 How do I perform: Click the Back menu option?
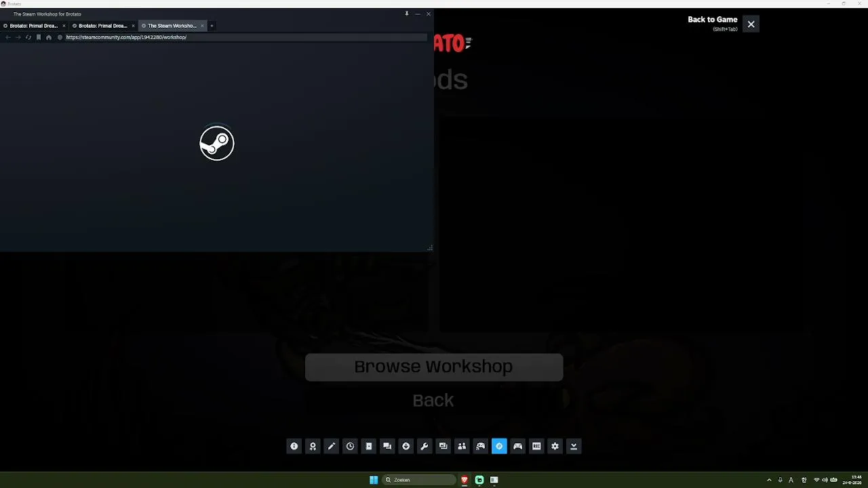(433, 401)
